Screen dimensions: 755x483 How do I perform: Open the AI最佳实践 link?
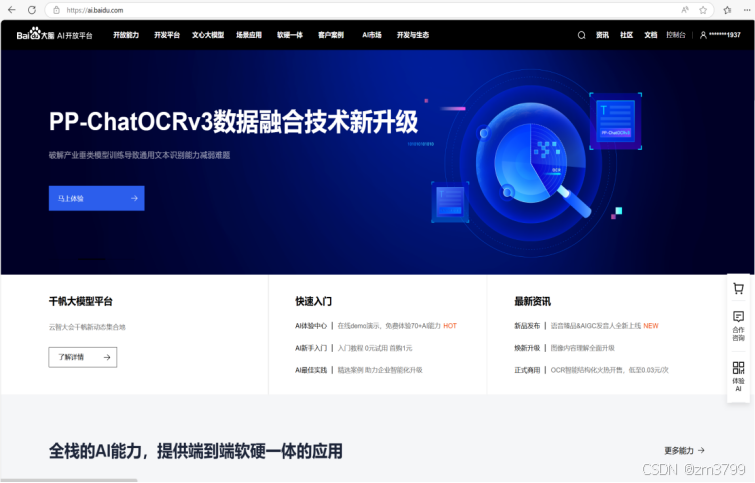(x=311, y=370)
